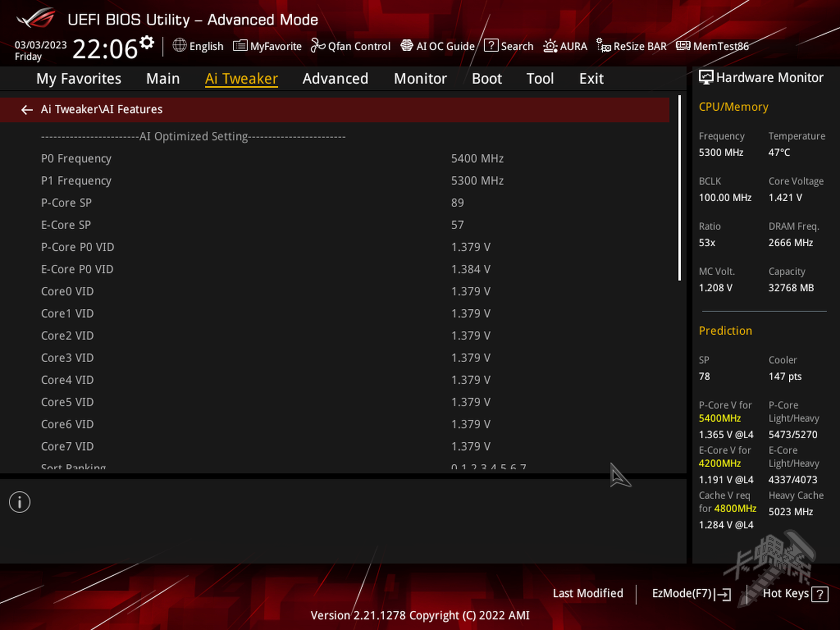Switch to the Main tab
The image size is (840, 630).
(x=163, y=79)
